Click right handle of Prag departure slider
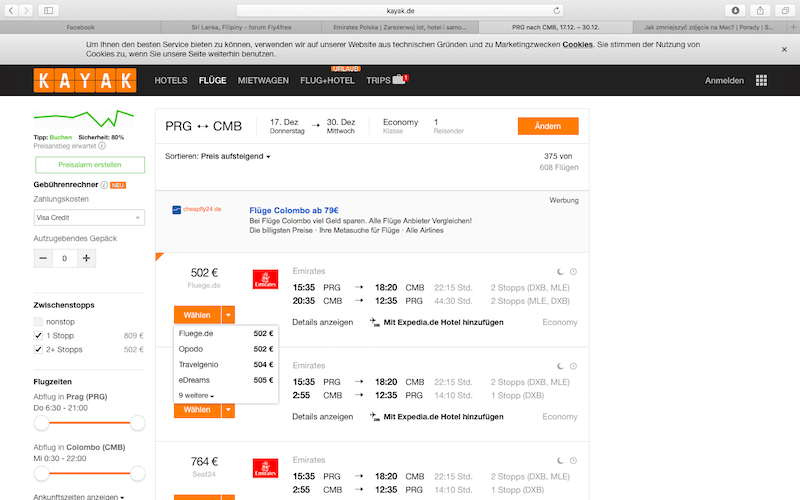This screenshot has width=800, height=500. [x=137, y=423]
